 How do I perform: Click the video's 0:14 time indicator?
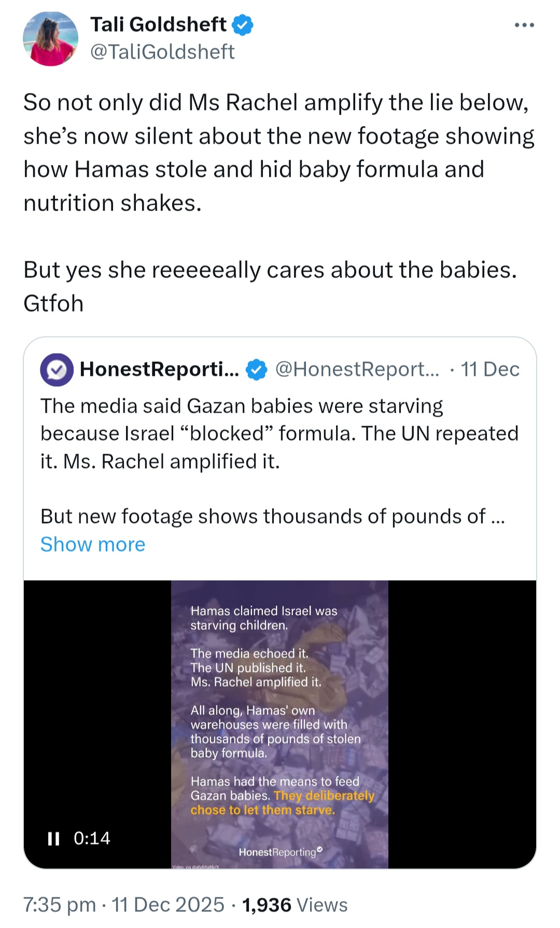(x=92, y=838)
